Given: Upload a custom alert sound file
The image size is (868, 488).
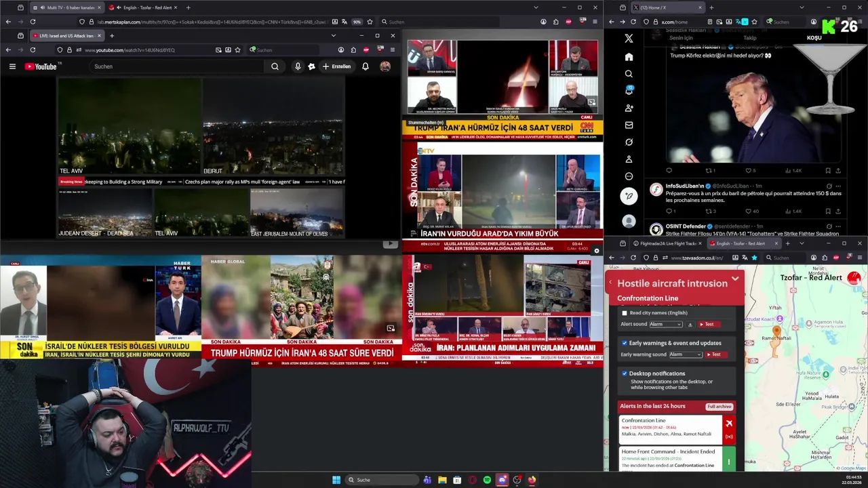Looking at the screenshot, I should pyautogui.click(x=690, y=325).
